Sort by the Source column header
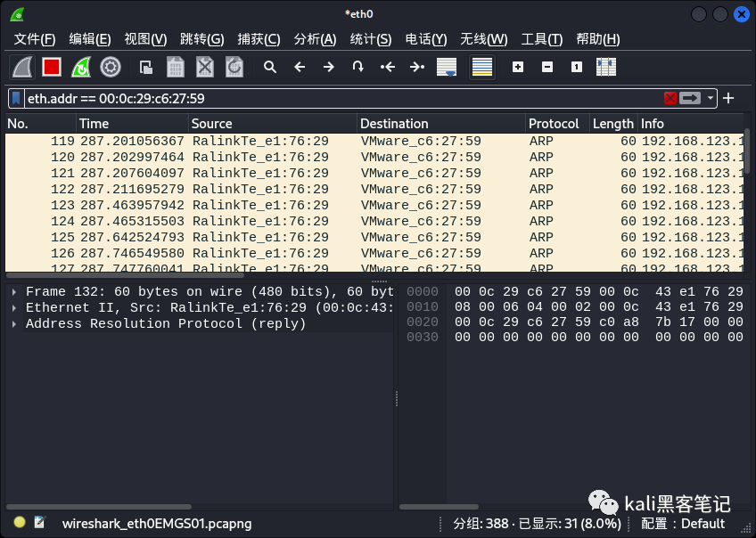Image resolution: width=756 pixels, height=538 pixels. click(x=273, y=124)
